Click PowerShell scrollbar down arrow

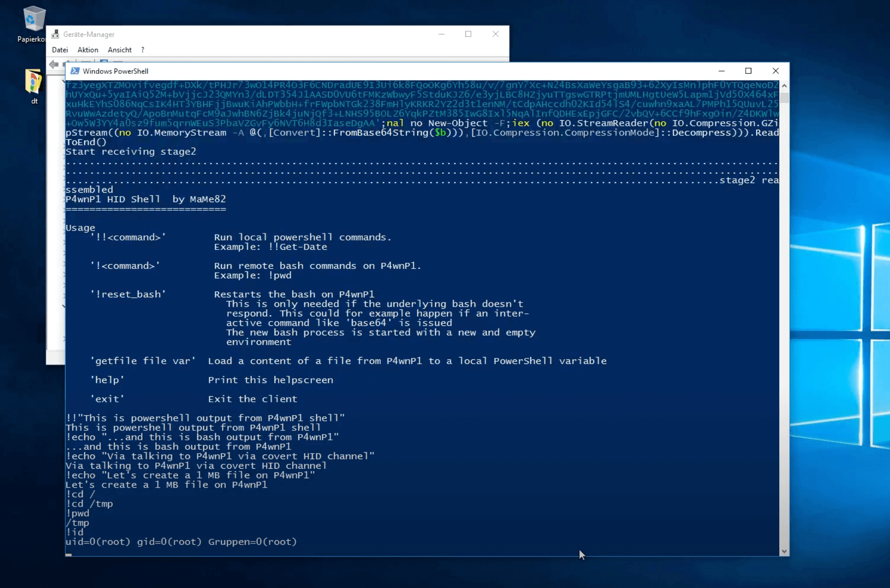pos(784,551)
